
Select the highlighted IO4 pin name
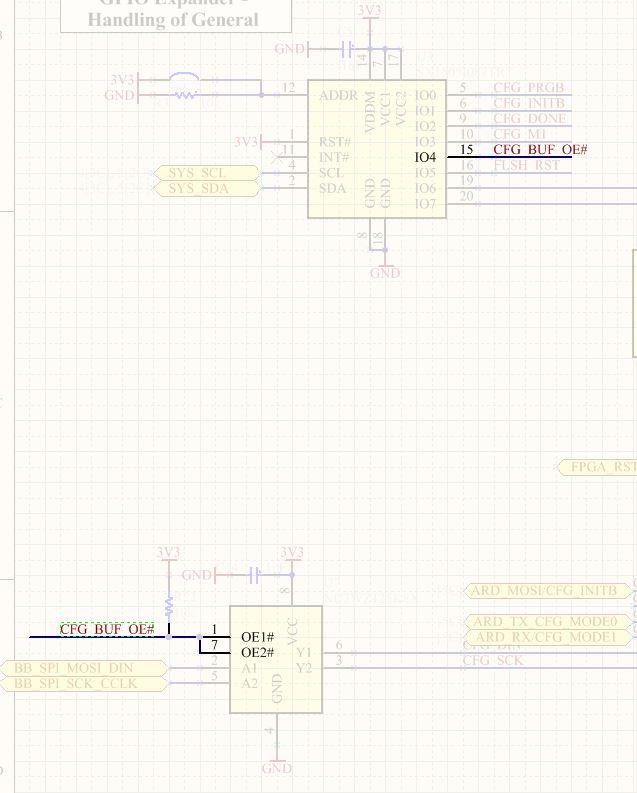click(425, 158)
